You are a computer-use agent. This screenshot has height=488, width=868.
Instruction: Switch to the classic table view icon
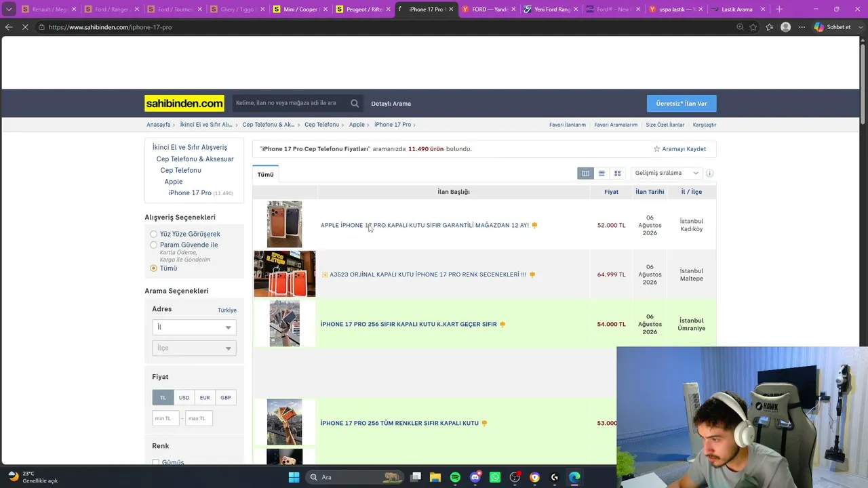click(585, 174)
